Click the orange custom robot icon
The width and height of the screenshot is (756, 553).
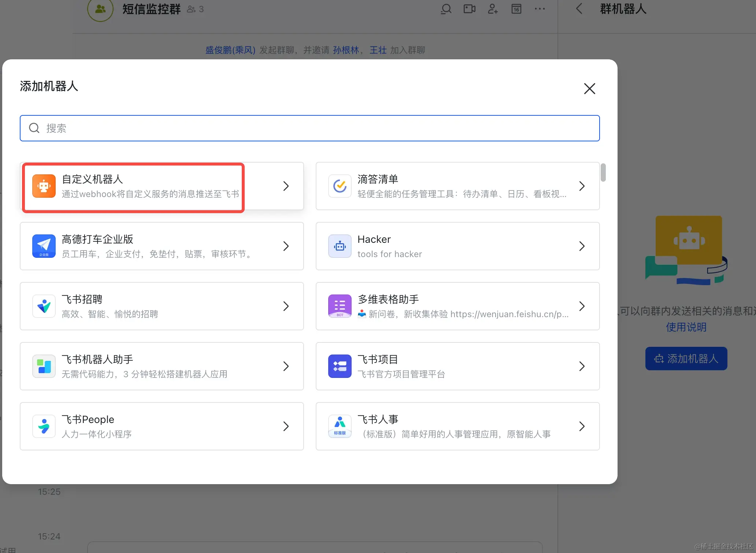pyautogui.click(x=44, y=186)
